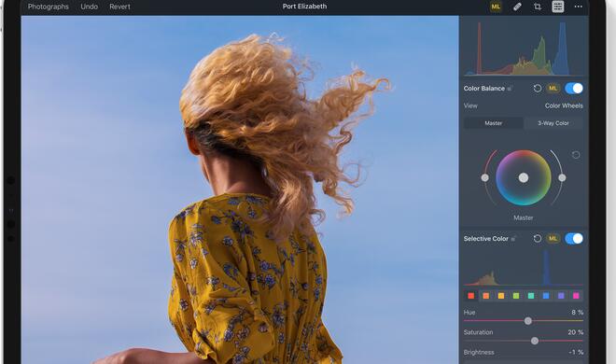Click the Saturation slider handle
Viewport: 616px width, 364px height.
pyautogui.click(x=535, y=341)
